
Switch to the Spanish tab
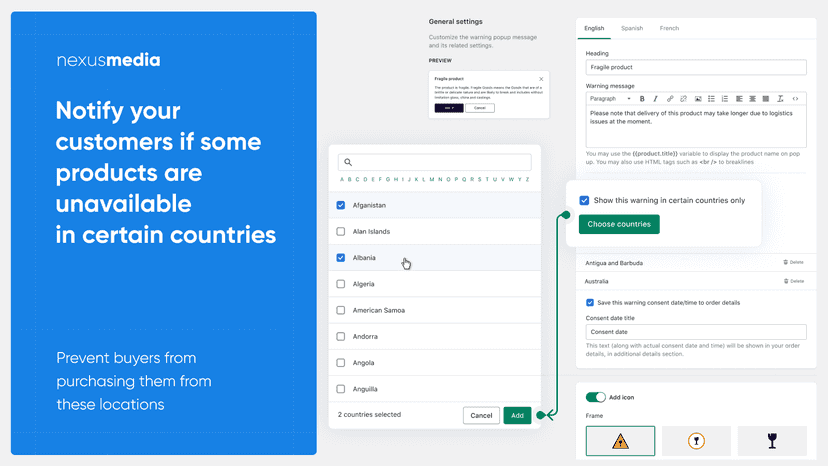[632, 29]
